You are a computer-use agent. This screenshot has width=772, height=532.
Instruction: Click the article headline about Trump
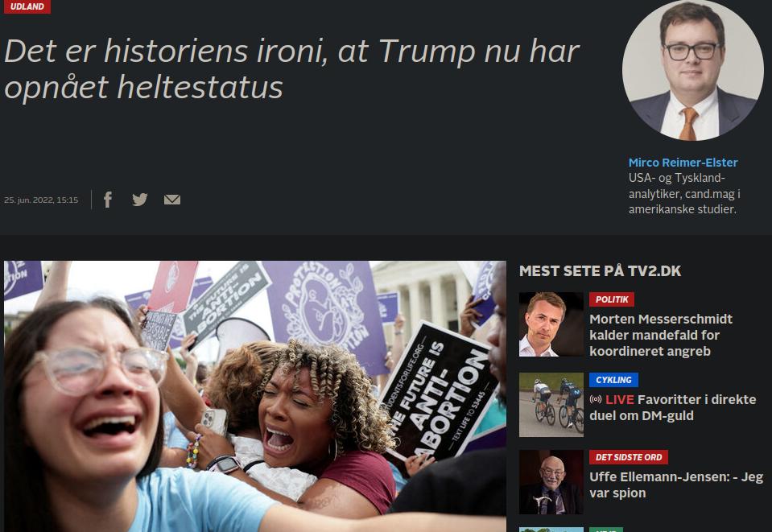point(291,69)
